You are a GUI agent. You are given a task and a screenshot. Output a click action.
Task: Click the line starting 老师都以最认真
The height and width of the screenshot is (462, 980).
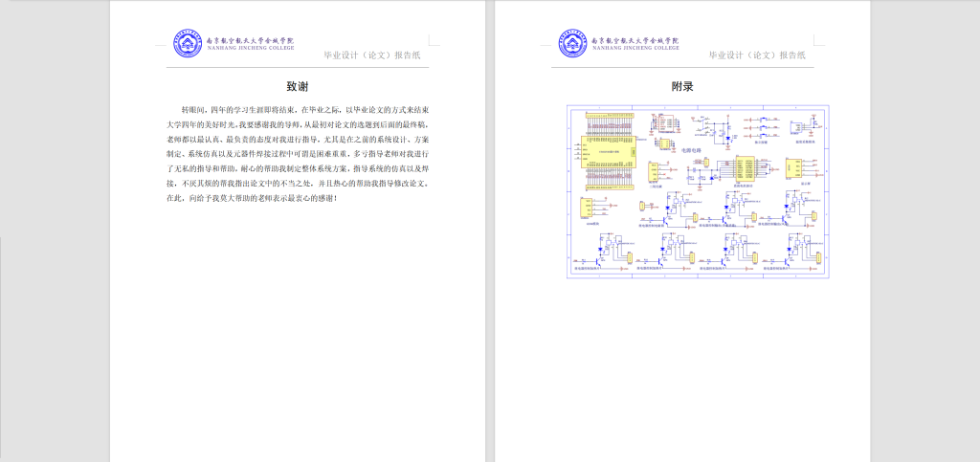(298, 139)
